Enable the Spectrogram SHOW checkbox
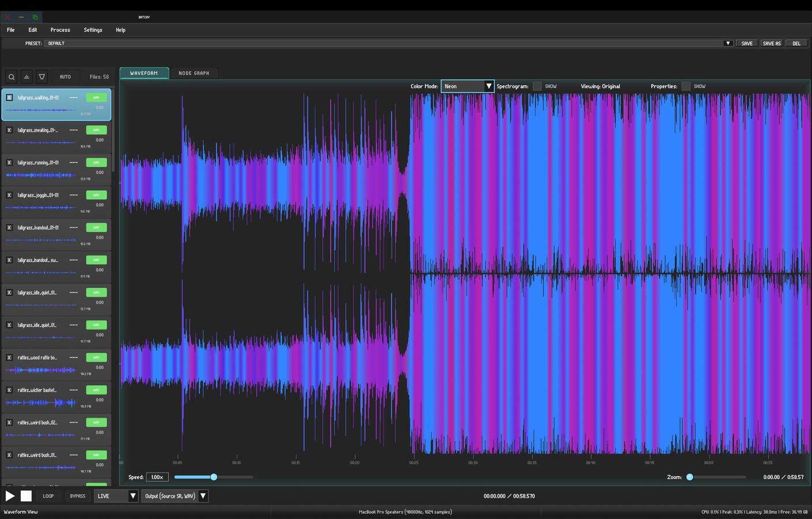The image size is (812, 519). [537, 86]
